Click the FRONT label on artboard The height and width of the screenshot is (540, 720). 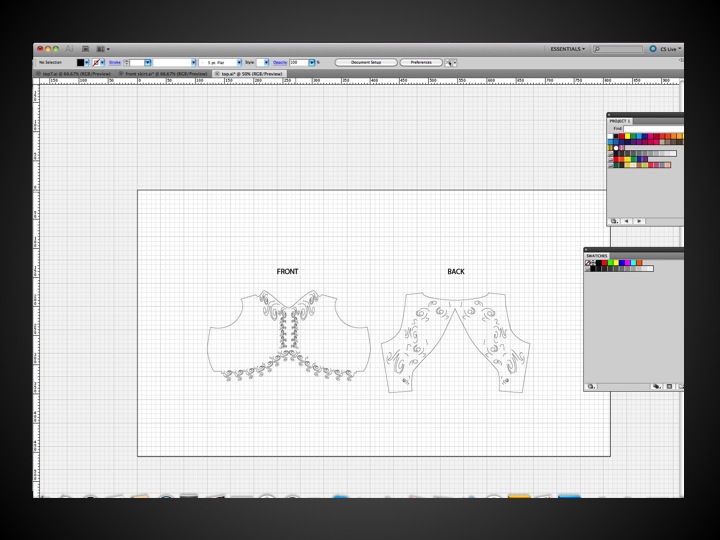pyautogui.click(x=287, y=272)
